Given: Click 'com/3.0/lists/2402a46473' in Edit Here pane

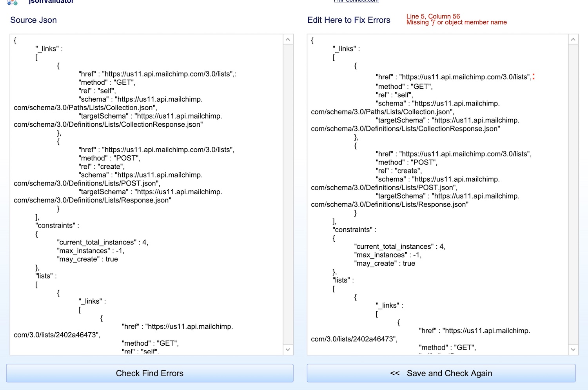Looking at the screenshot, I should pyautogui.click(x=354, y=339).
